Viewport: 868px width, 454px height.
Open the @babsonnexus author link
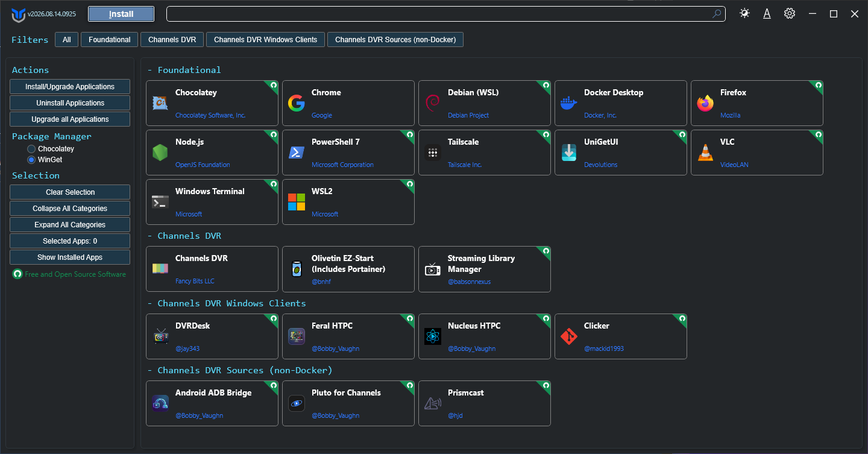pos(470,281)
